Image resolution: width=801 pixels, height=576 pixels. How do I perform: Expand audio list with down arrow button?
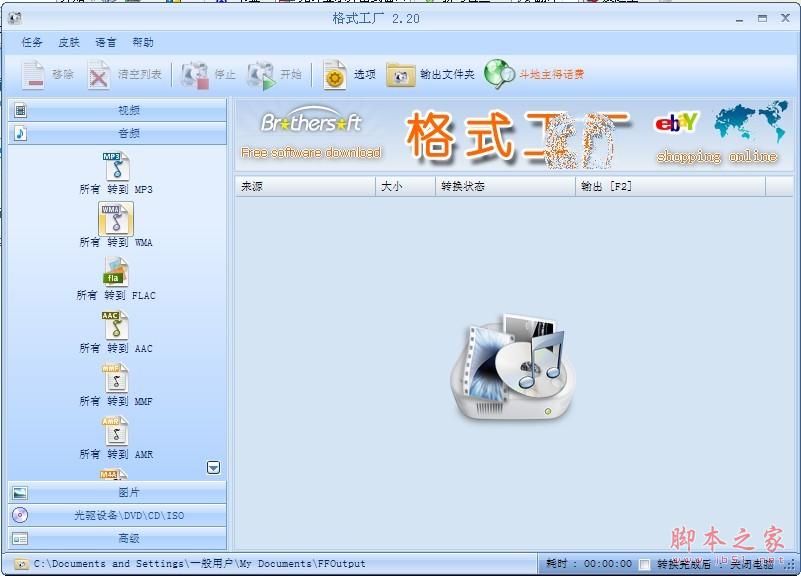tap(214, 467)
